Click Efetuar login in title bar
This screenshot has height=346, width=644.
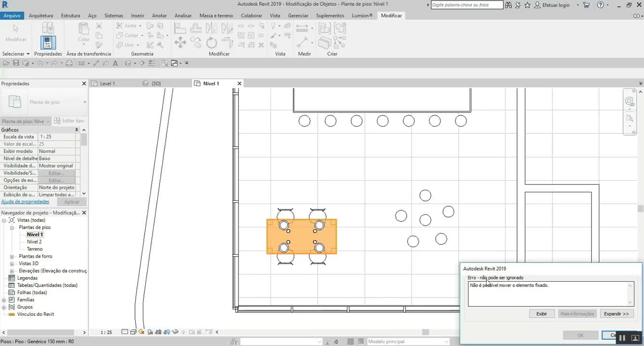556,5
